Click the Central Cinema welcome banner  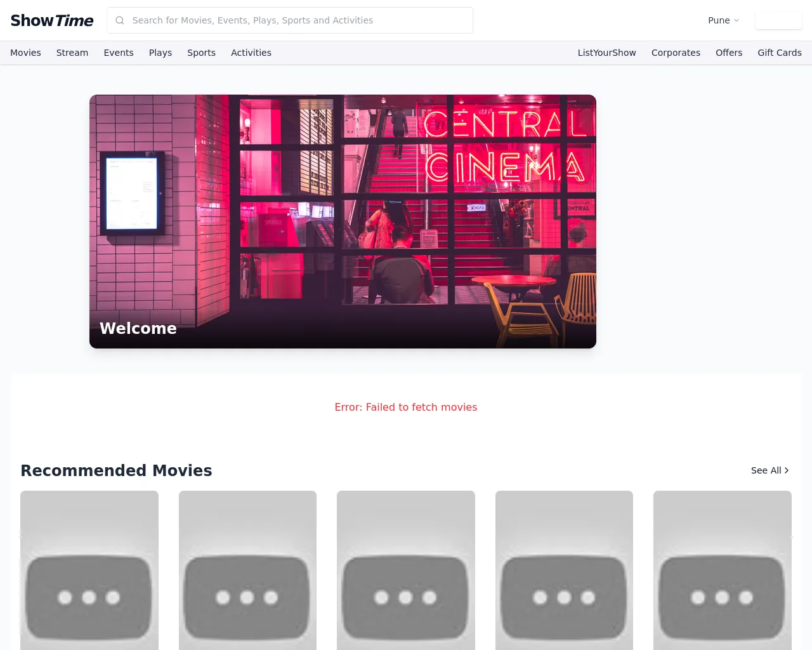(x=343, y=222)
